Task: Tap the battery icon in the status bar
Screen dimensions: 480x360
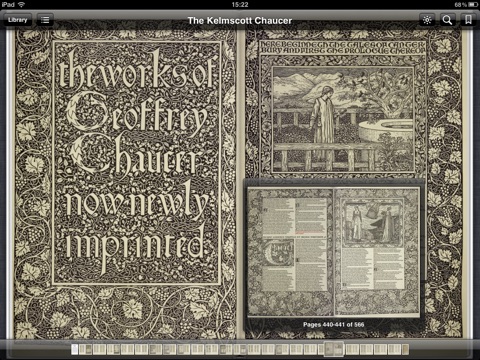Action: [x=473, y=4]
